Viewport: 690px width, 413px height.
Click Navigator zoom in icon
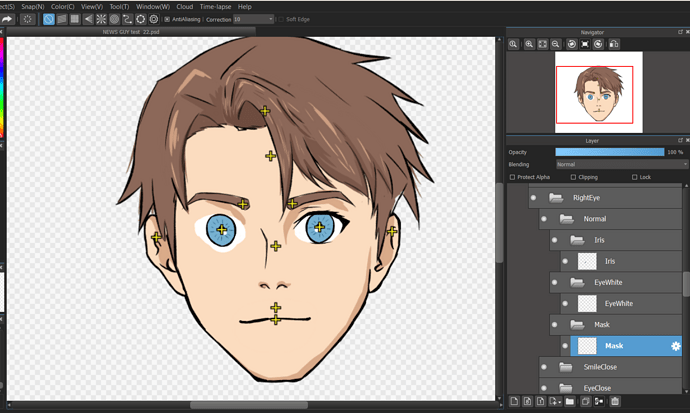[529, 44]
